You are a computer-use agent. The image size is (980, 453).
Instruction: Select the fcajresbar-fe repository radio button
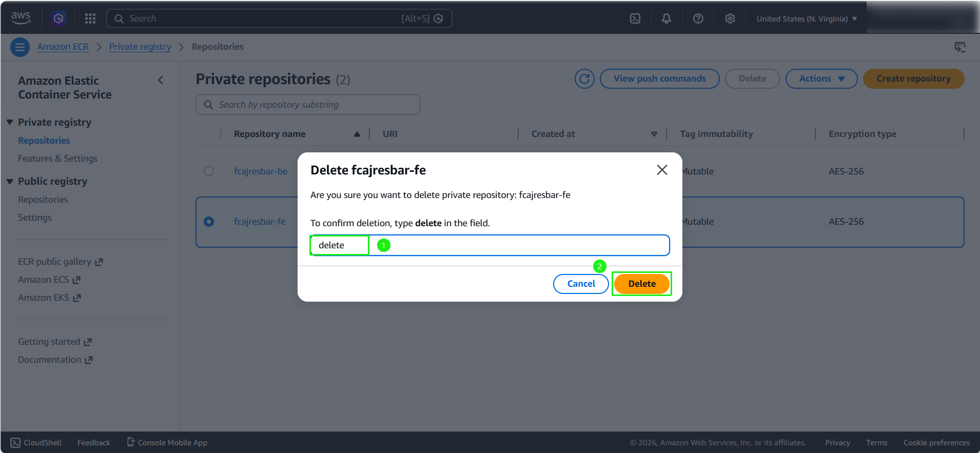point(209,222)
